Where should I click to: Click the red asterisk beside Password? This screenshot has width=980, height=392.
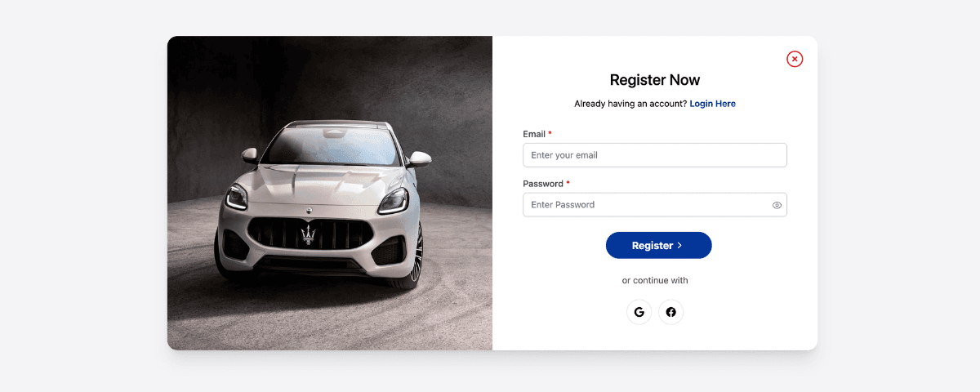click(x=568, y=183)
